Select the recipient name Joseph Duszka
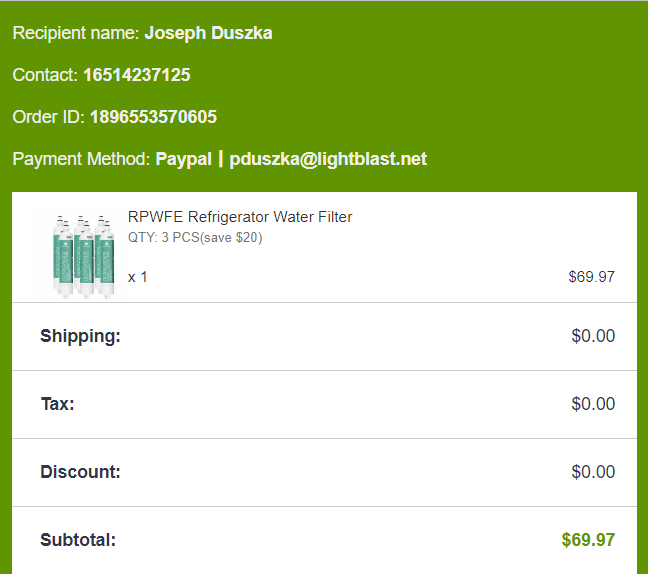Viewport: 648px width, 574px height. [208, 33]
